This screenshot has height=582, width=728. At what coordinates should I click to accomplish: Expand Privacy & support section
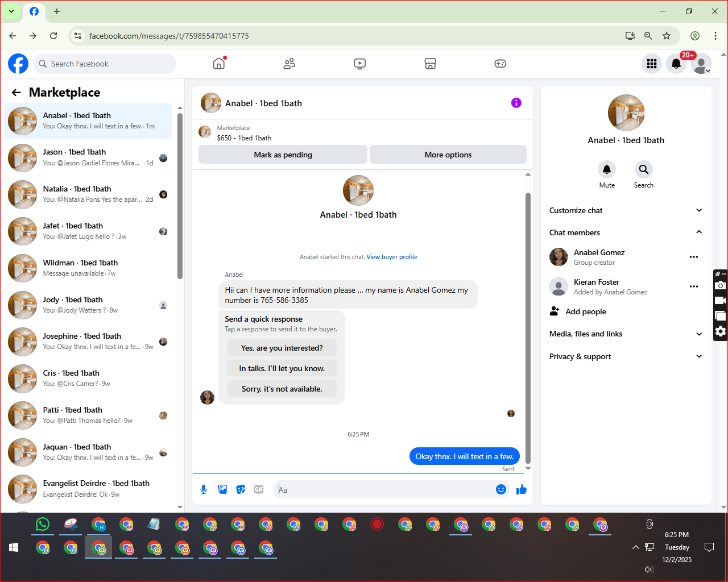[626, 357]
